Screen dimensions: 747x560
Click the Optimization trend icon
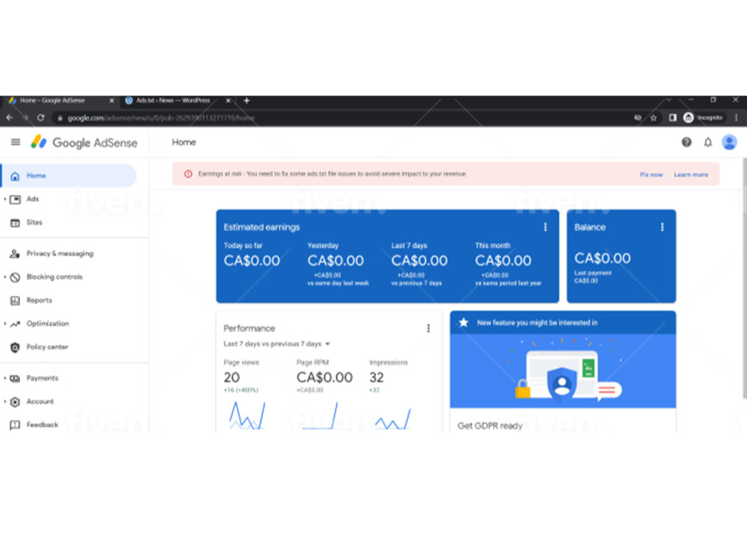pyautogui.click(x=15, y=323)
